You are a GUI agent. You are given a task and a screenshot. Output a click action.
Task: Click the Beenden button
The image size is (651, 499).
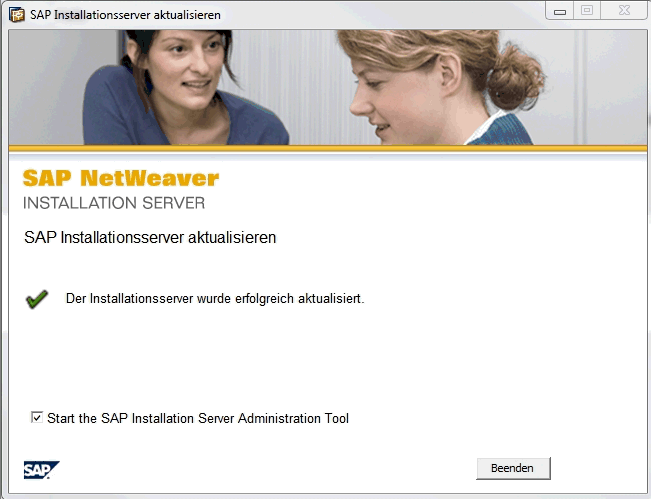[x=513, y=468]
